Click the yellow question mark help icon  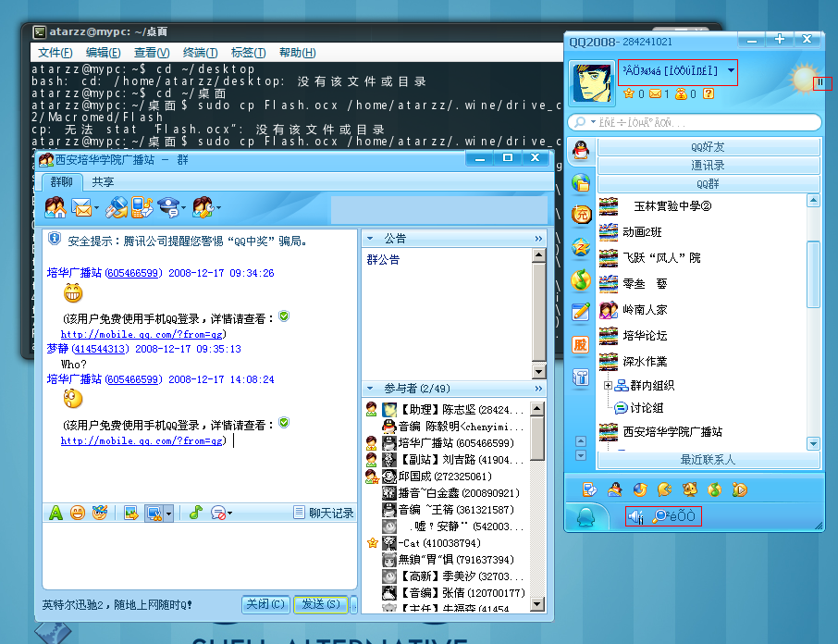(709, 94)
